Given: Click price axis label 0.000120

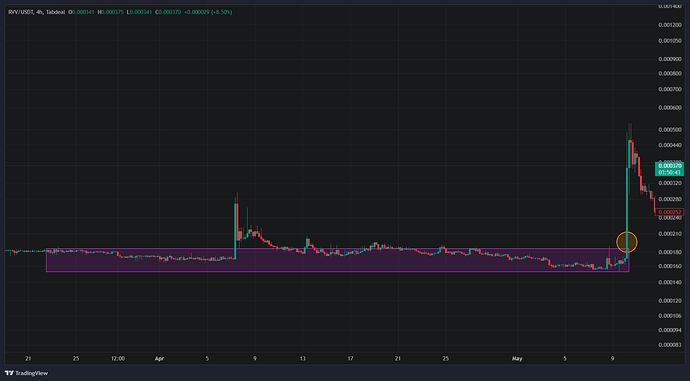Looking at the screenshot, I should tap(670, 300).
